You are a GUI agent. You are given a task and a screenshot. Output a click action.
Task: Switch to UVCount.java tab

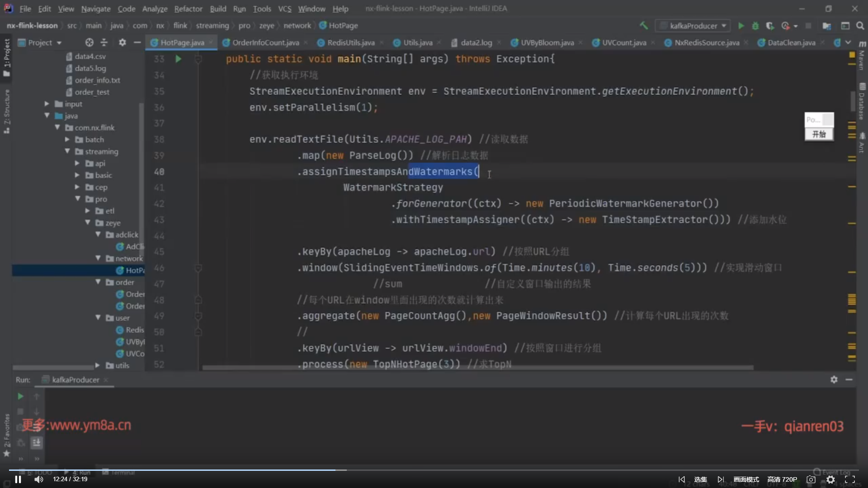[x=623, y=42]
